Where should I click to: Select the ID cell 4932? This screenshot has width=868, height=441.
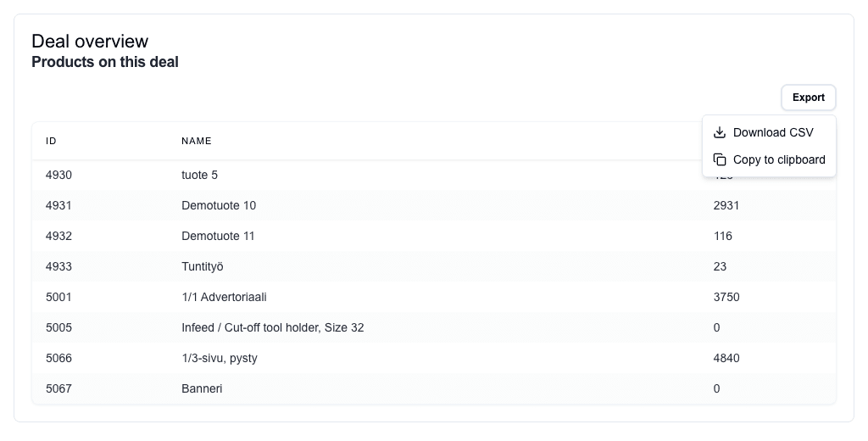click(58, 236)
